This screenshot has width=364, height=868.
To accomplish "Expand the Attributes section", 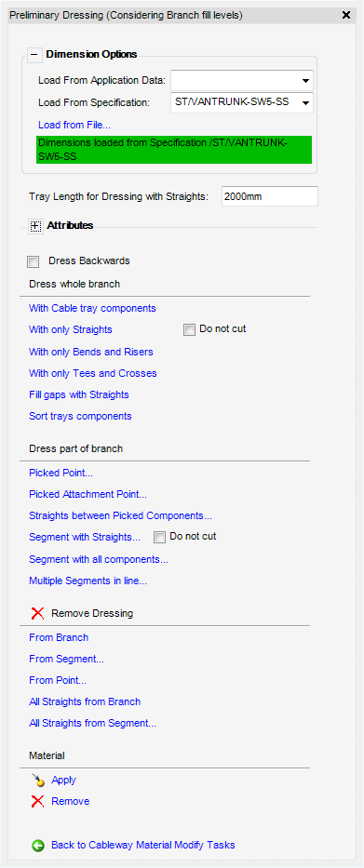I will tap(34, 226).
